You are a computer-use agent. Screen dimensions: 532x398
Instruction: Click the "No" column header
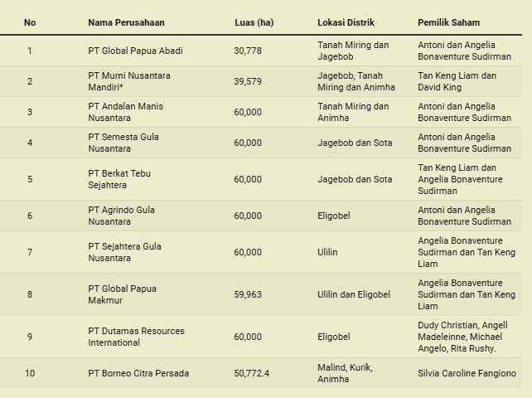pos(30,22)
